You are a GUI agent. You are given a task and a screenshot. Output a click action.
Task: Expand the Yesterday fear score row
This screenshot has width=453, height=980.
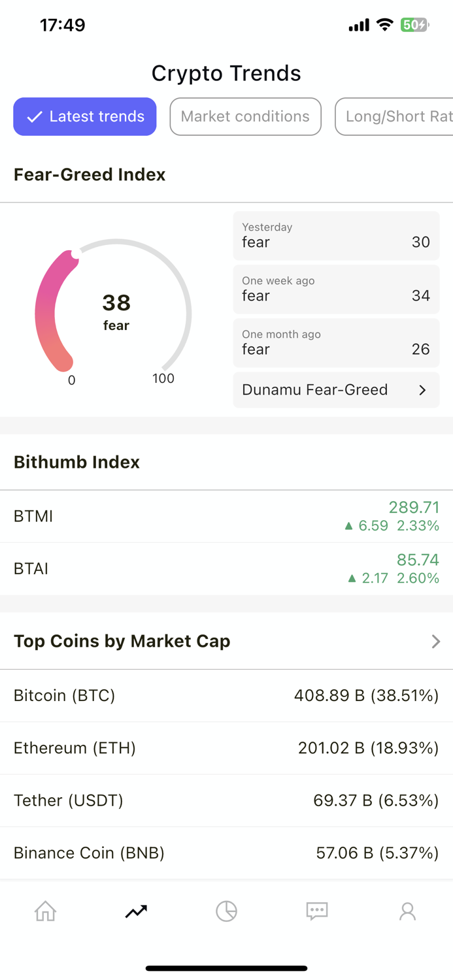[336, 235]
